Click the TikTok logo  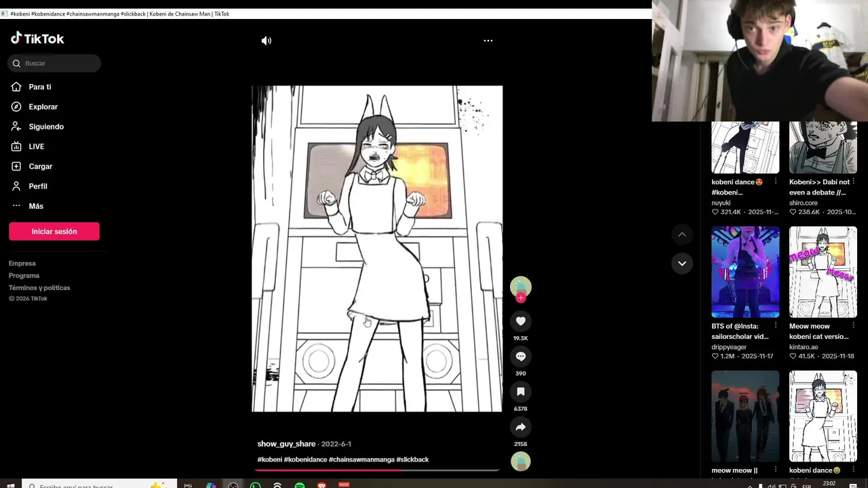37,39
